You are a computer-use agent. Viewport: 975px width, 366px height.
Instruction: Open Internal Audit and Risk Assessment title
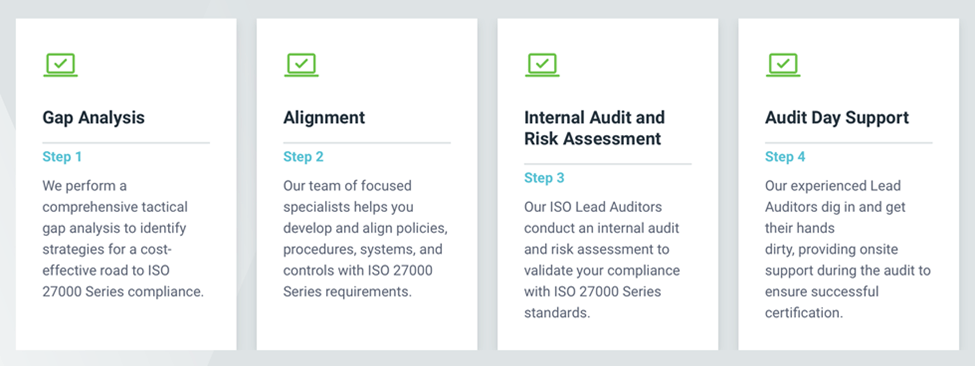tap(594, 128)
